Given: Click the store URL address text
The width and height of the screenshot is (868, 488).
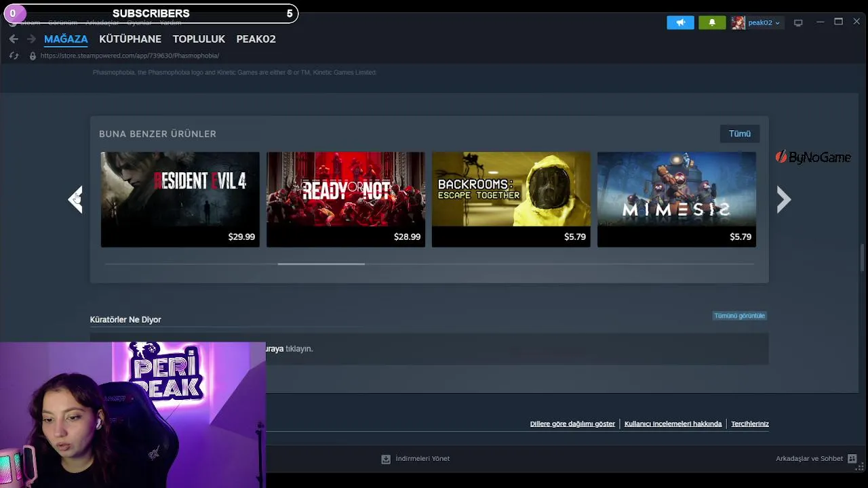Looking at the screenshot, I should coord(130,56).
